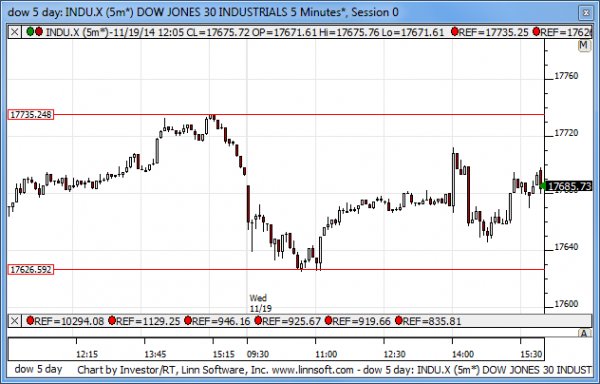Click the 11:00 time axis label

click(326, 354)
